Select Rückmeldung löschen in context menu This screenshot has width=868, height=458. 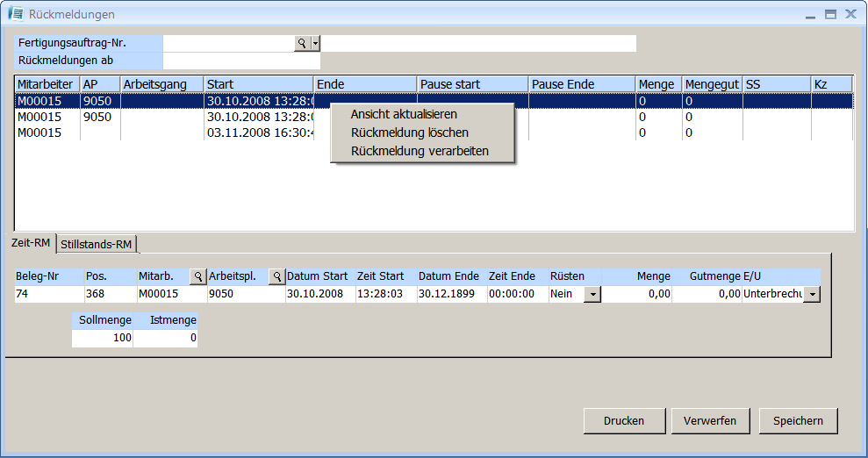coord(409,132)
